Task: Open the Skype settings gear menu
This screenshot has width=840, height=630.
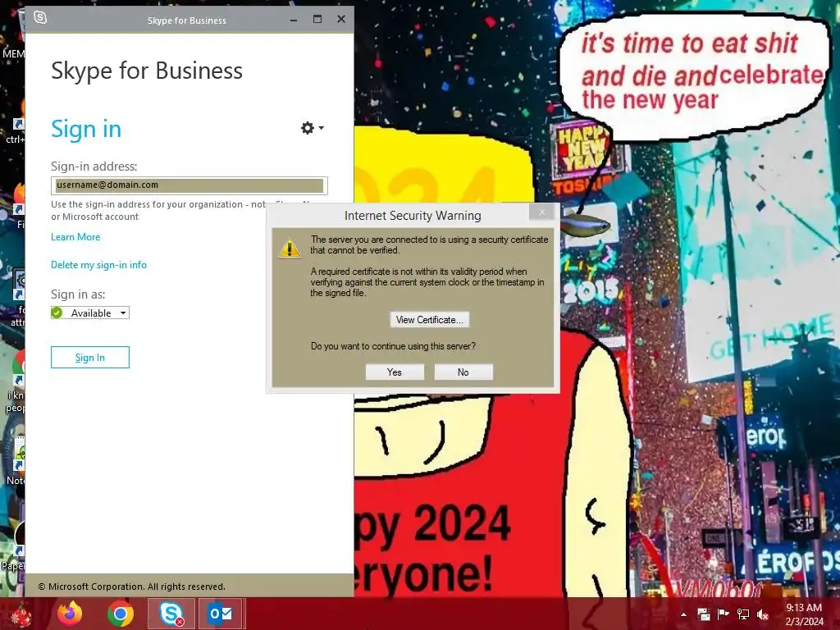Action: pyautogui.click(x=312, y=128)
